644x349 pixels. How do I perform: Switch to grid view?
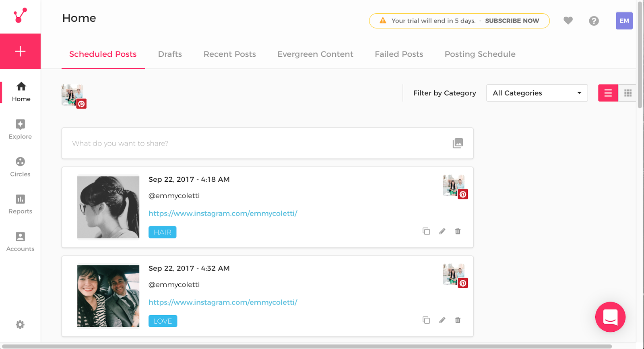[627, 93]
